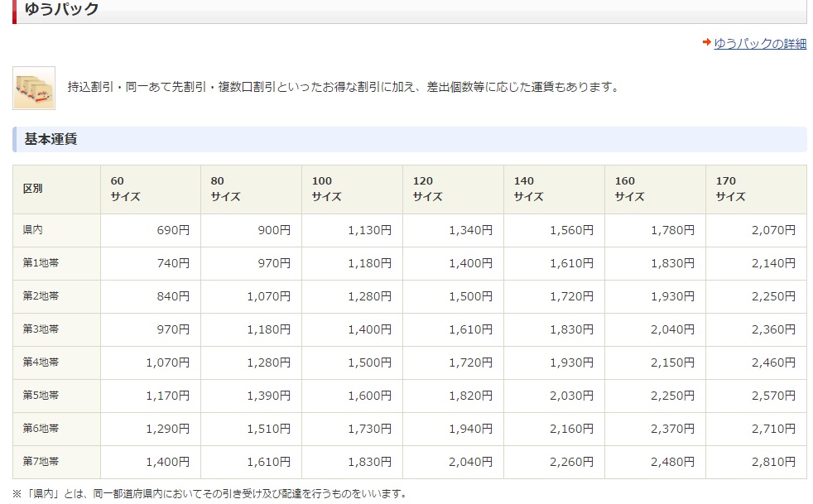Image resolution: width=813 pixels, height=504 pixels.
Task: Click the orange arrow beside ゆうパックの詳細
Action: [706, 42]
